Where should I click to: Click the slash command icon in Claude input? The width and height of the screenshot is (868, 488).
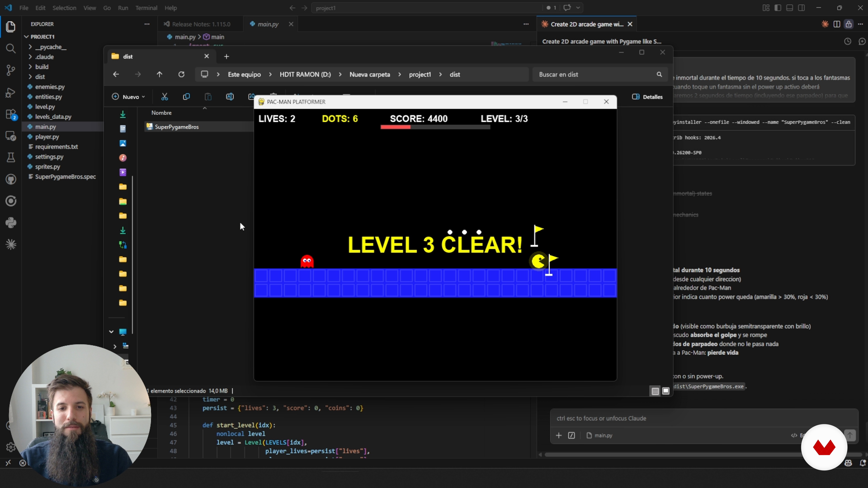point(571,435)
